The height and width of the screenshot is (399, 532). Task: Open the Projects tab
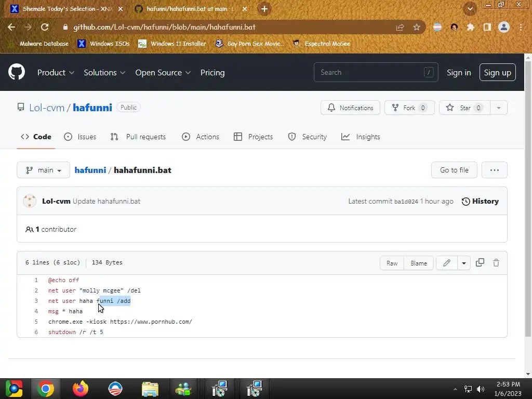(x=253, y=137)
